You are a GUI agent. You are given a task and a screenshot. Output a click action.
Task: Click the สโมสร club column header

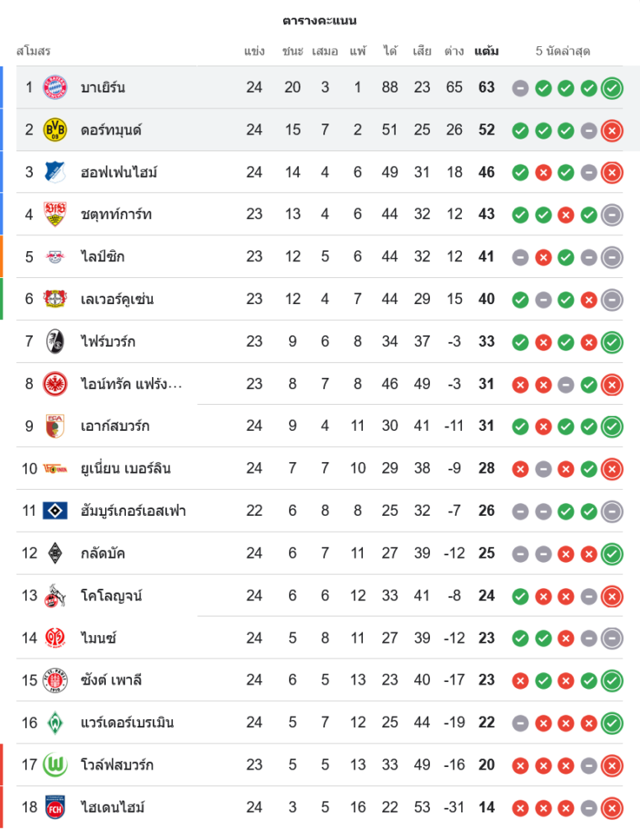tap(34, 51)
